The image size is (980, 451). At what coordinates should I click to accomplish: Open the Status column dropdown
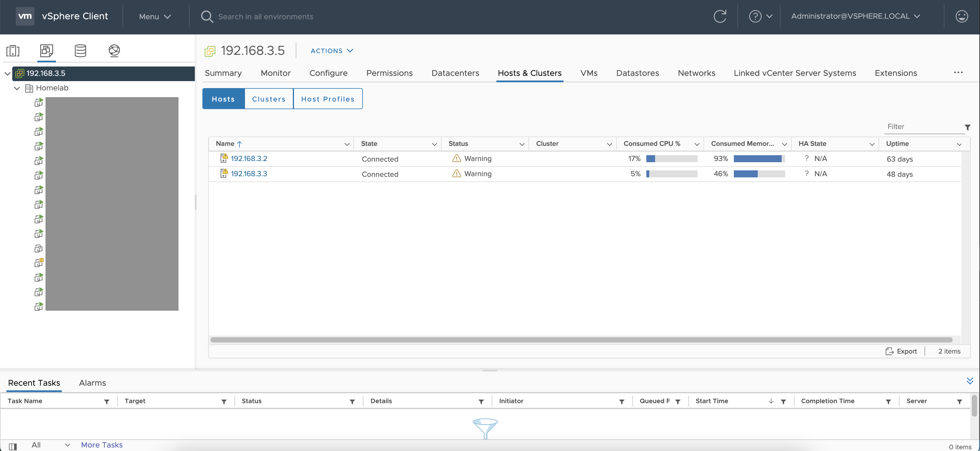(x=522, y=144)
